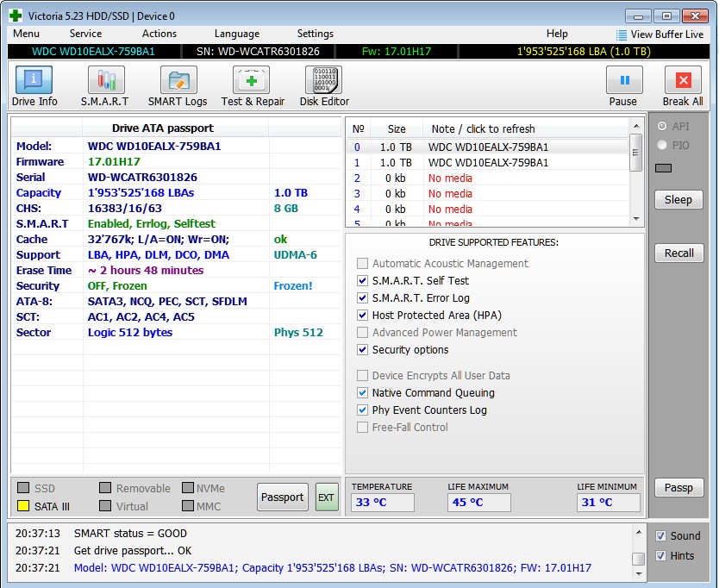Open the Actions menu
This screenshot has height=588, width=719.
click(x=159, y=34)
